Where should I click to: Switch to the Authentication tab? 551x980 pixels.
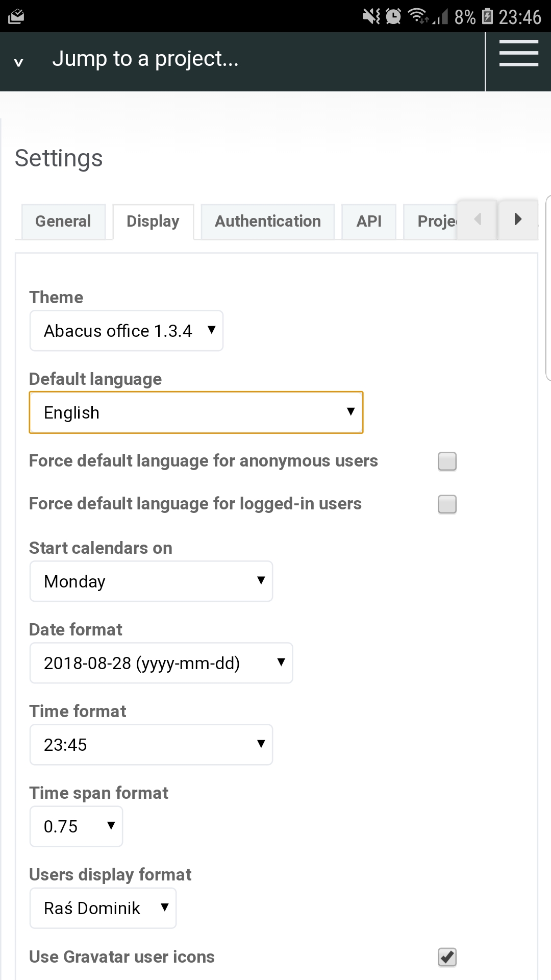pos(268,222)
